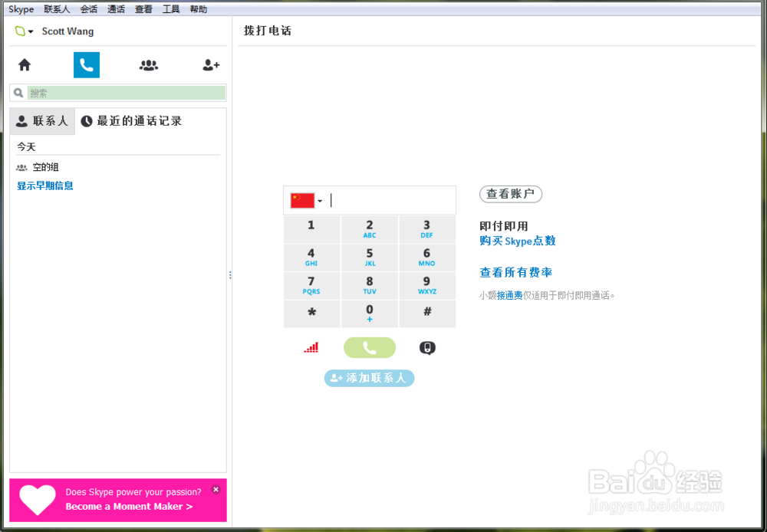The height and width of the screenshot is (532, 767).
Task: Dial 6 MNO key
Action: point(427,258)
